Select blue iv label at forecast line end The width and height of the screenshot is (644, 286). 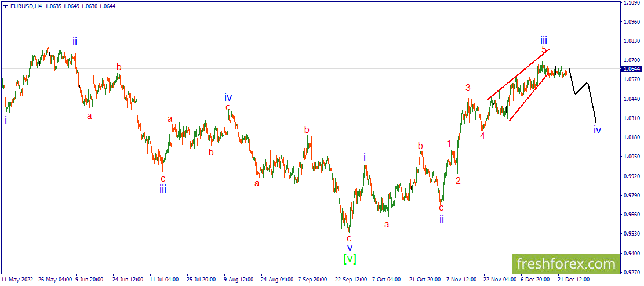(598, 131)
